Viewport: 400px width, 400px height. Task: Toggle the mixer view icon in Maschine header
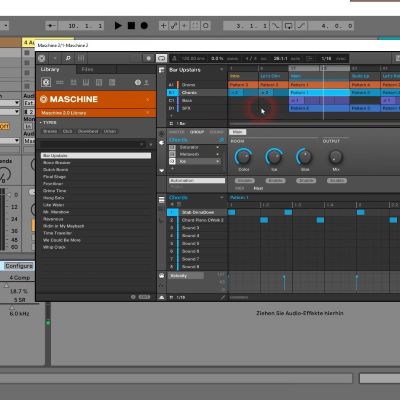click(x=81, y=59)
